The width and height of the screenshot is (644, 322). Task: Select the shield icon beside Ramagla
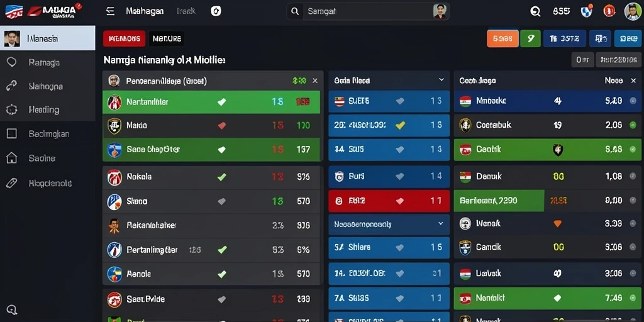point(11,62)
